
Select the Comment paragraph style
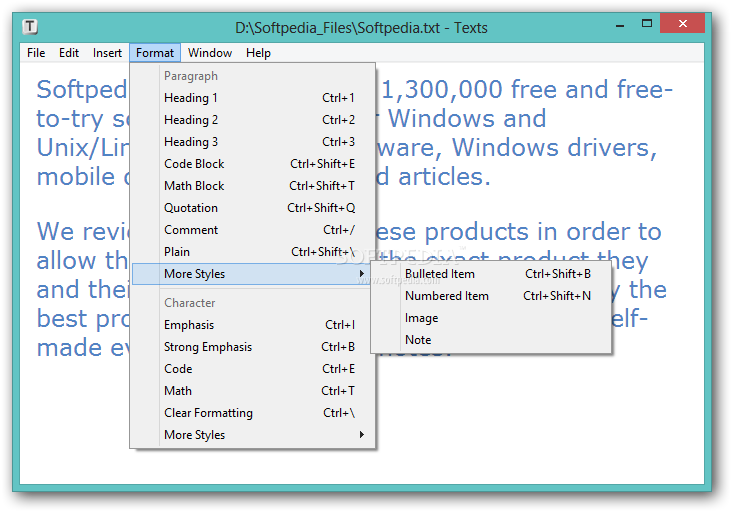tap(253, 230)
